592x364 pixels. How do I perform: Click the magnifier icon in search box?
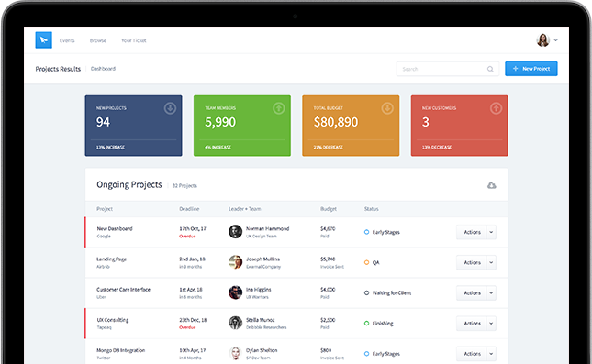[x=490, y=69]
